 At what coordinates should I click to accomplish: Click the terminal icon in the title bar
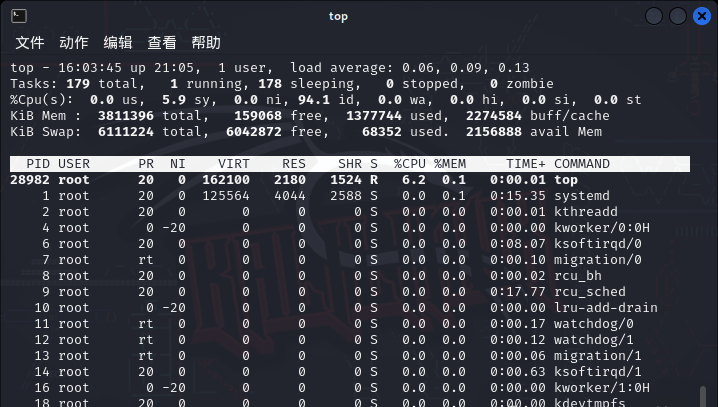[x=19, y=16]
